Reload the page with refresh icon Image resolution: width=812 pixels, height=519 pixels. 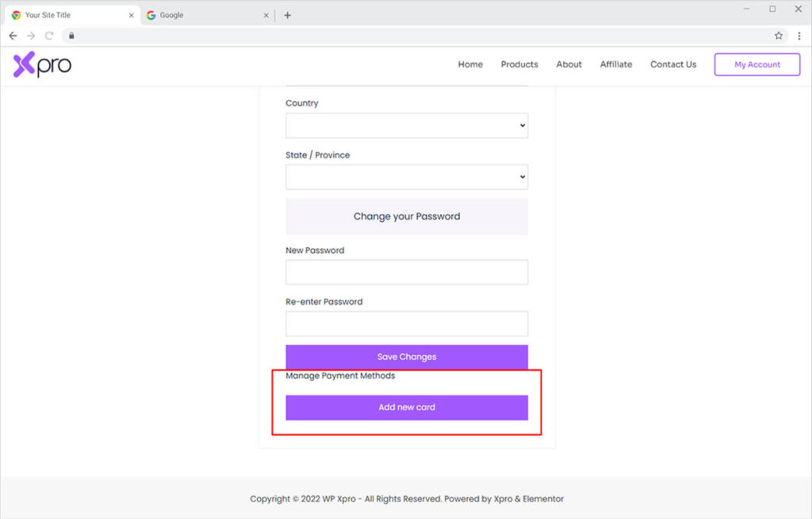coord(49,36)
